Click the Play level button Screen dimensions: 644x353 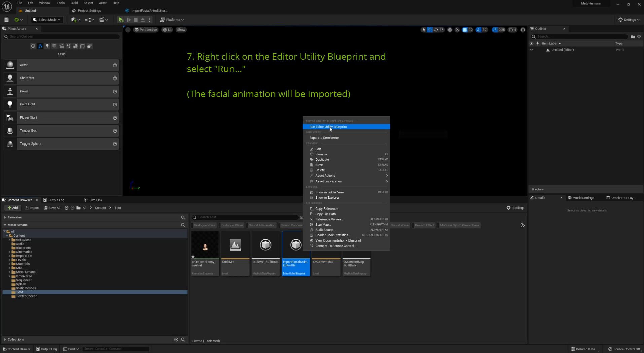coord(121,20)
